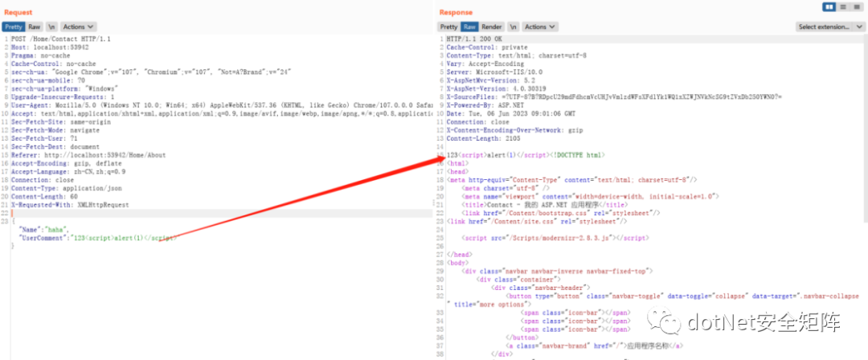This screenshot has width=868, height=360.
Task: Select Raw tab in Request panel
Action: click(x=35, y=27)
